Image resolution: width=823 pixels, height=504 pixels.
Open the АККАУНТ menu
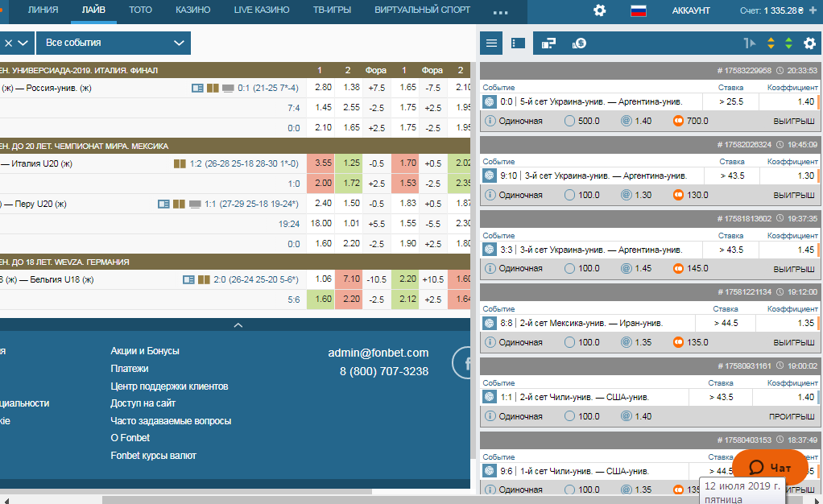point(691,10)
